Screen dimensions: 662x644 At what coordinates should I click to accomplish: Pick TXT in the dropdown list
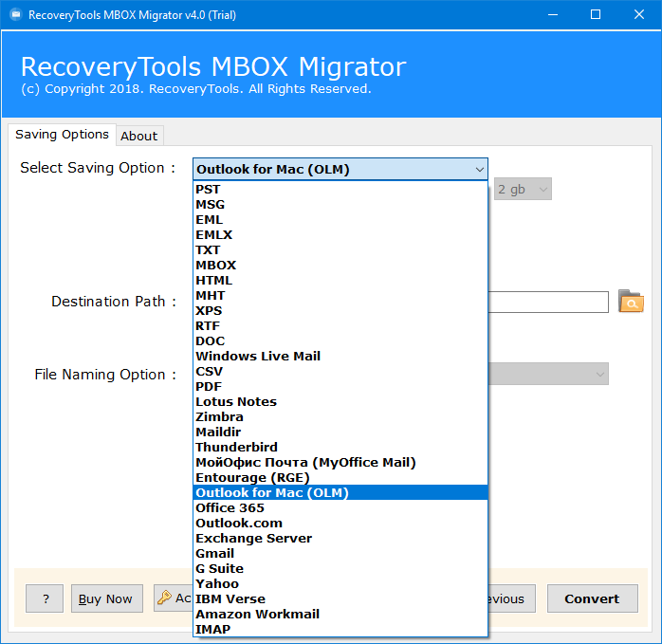pyautogui.click(x=340, y=250)
